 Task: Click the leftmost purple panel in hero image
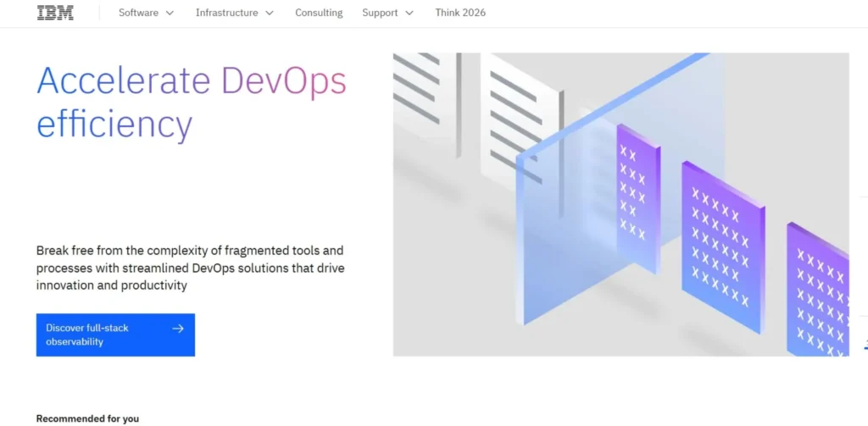(637, 197)
